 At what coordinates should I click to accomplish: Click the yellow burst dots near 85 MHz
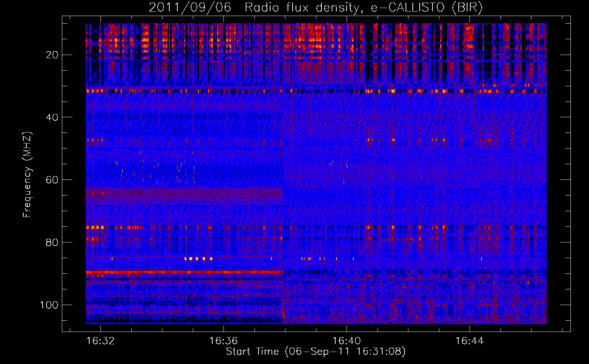tap(198, 259)
